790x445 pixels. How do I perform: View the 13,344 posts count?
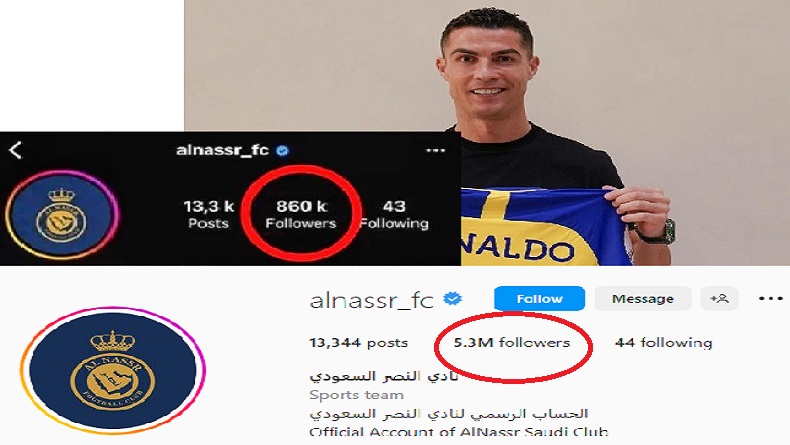(x=358, y=343)
